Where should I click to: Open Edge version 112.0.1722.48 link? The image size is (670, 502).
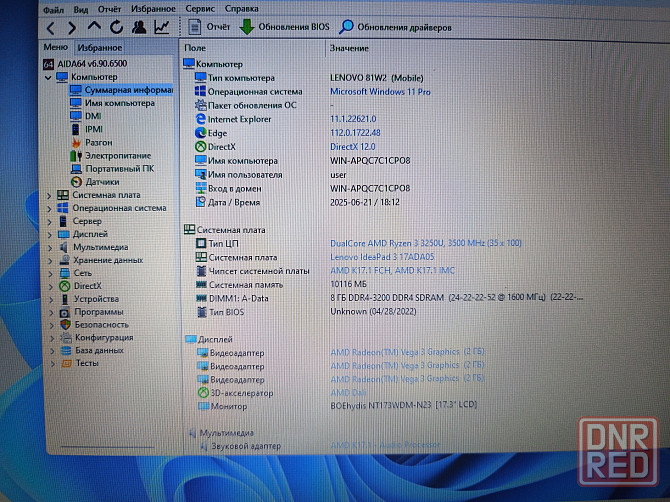click(x=355, y=132)
